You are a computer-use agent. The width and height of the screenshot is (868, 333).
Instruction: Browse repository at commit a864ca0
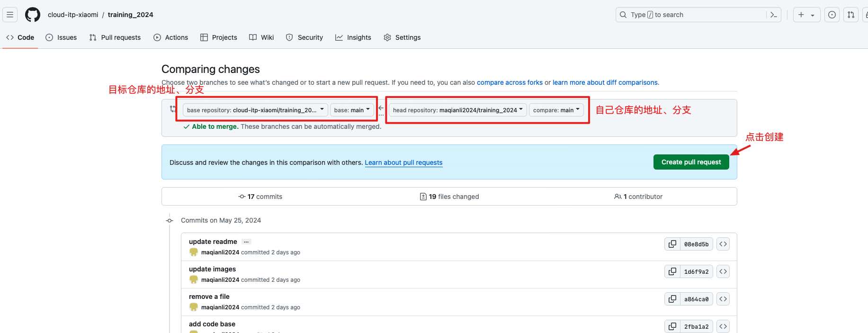point(723,299)
